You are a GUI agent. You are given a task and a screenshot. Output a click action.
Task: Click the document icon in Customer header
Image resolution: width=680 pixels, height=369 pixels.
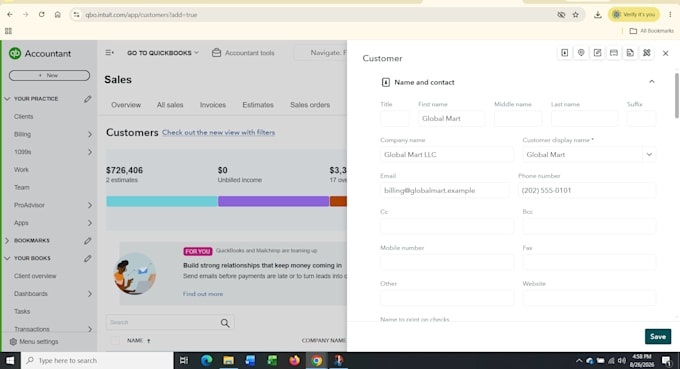(630, 53)
